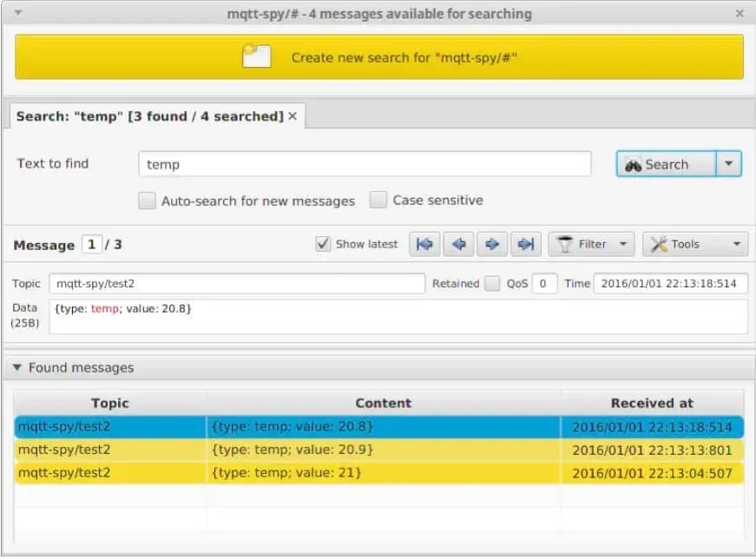Viewport: 756px width, 559px height.
Task: Click the Text to find field
Action: pos(365,164)
